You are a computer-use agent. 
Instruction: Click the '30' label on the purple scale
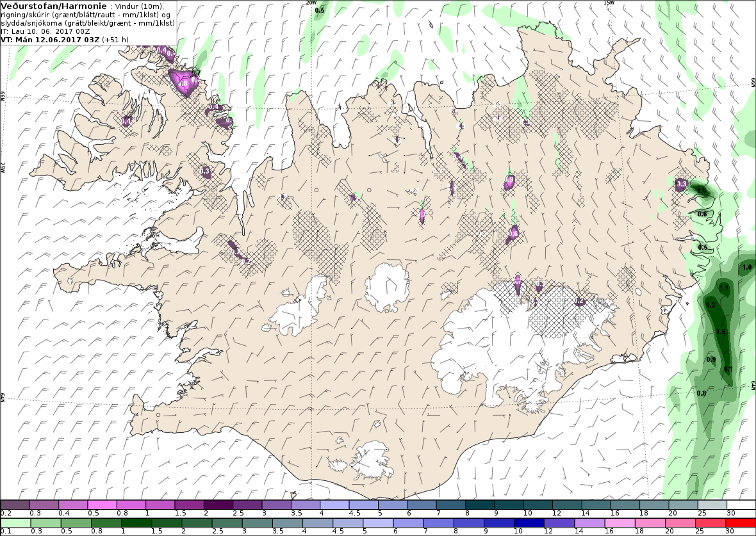[730, 514]
